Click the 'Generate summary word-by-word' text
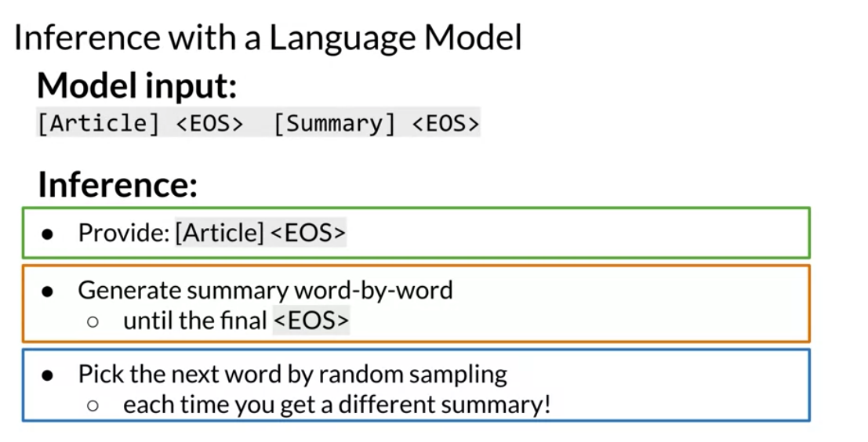The height and width of the screenshot is (442, 868). (265, 290)
